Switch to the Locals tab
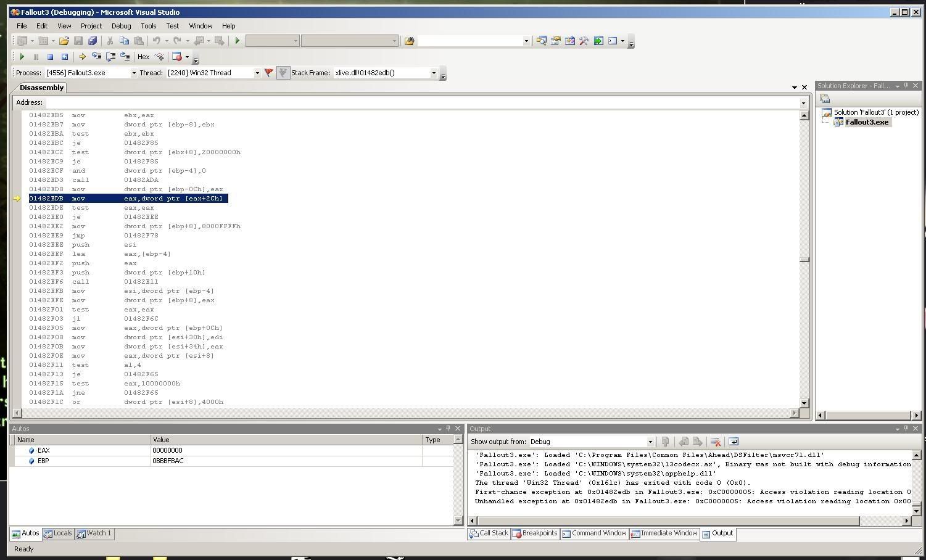 point(57,533)
